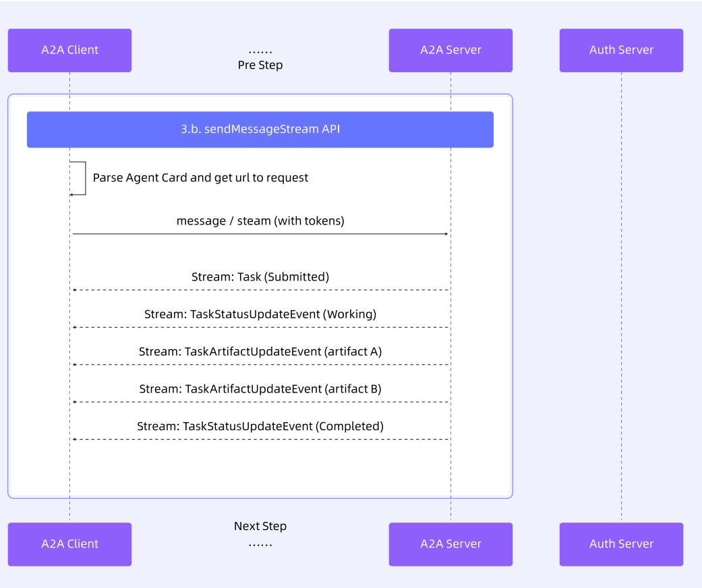Click the Next Step label
702x588 pixels.
[260, 526]
